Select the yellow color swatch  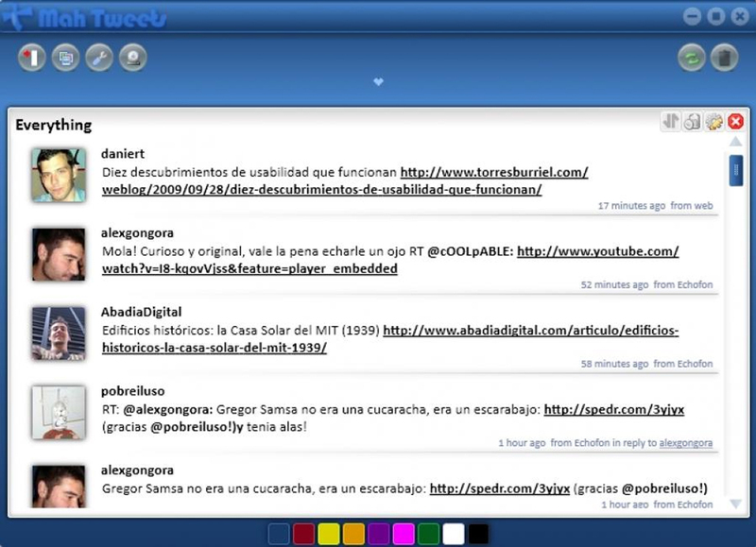[329, 534]
